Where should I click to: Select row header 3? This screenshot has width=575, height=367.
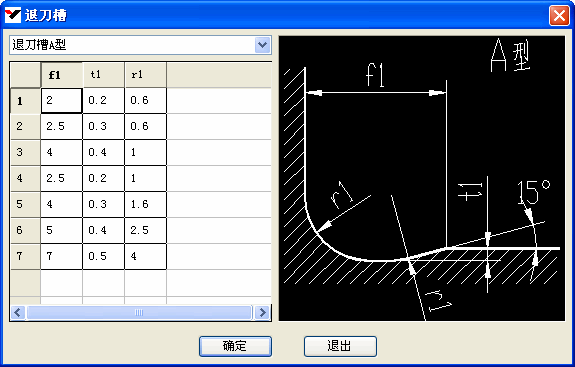(x=25, y=152)
